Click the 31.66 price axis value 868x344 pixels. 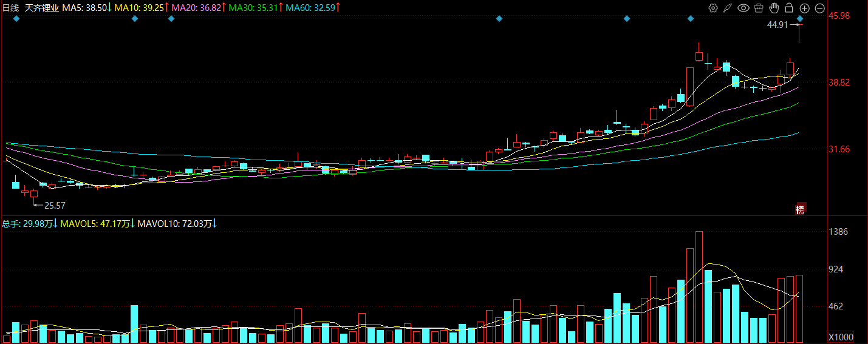tap(839, 149)
